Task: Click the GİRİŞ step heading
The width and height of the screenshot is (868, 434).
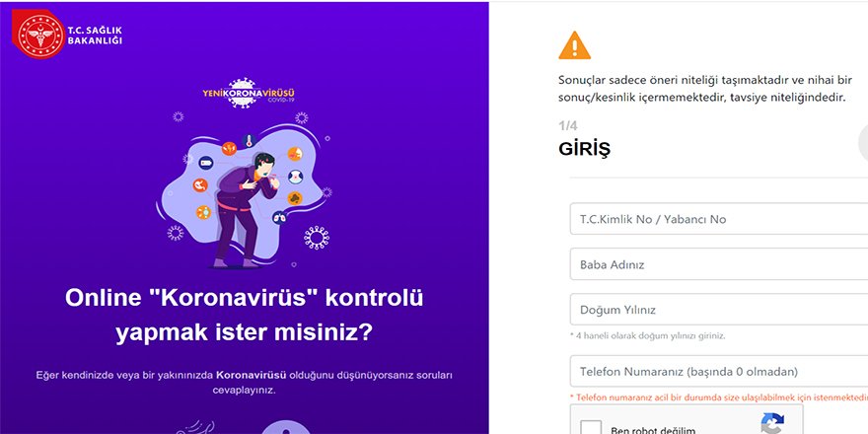Action: [585, 150]
